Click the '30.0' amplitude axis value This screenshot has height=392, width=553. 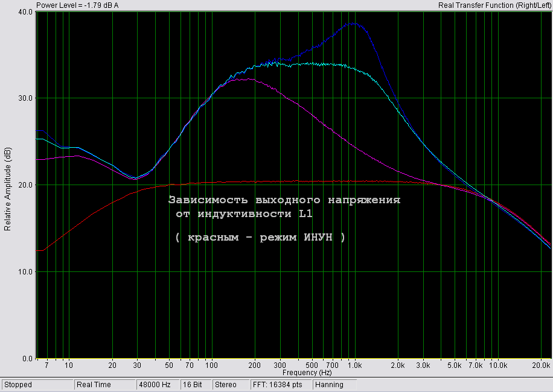[x=25, y=98]
